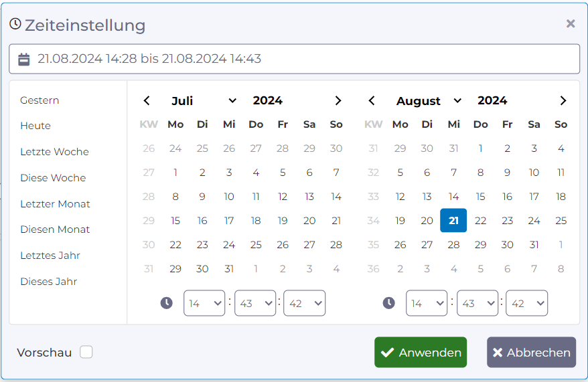Screen dimensions: 588x382
Task: Select the Diese Woche preset
Action: pyautogui.click(x=54, y=177)
